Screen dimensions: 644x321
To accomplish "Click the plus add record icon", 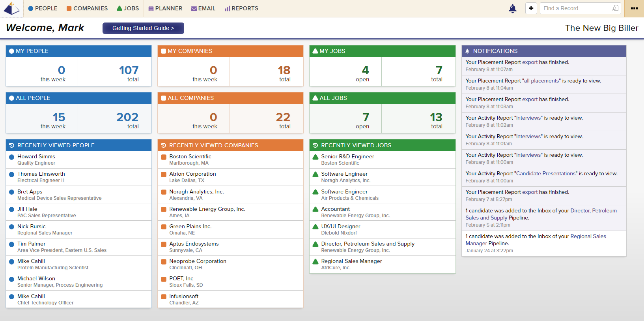I will [x=531, y=8].
